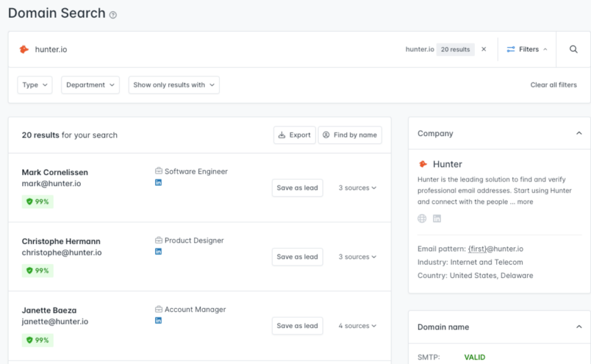Viewport: 591px width, 364px height.
Task: Save Christophe Hermann as lead
Action: pyautogui.click(x=297, y=257)
